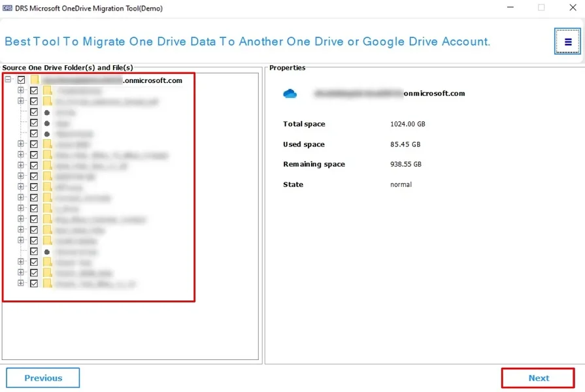Click the Next button
Image resolution: width=585 pixels, height=392 pixels.
coord(538,378)
